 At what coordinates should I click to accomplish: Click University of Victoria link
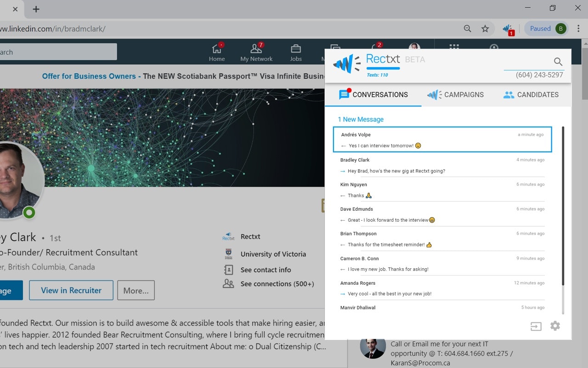(x=273, y=254)
